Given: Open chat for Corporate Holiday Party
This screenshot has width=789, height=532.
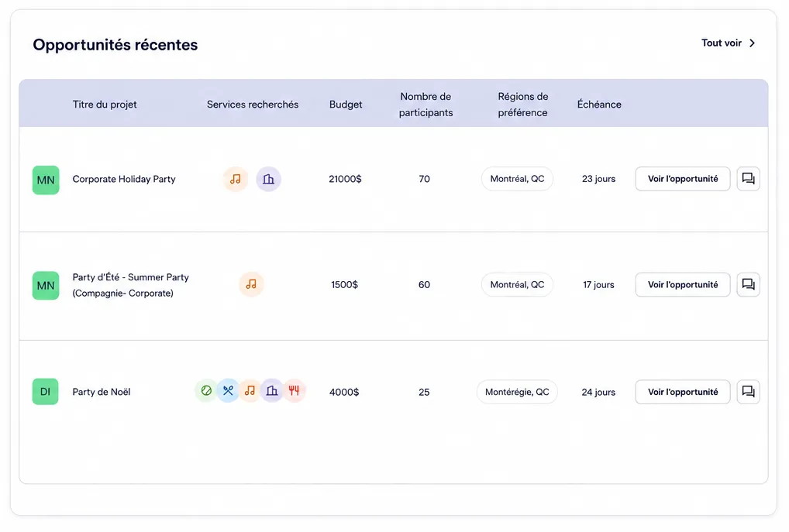Looking at the screenshot, I should tap(748, 179).
